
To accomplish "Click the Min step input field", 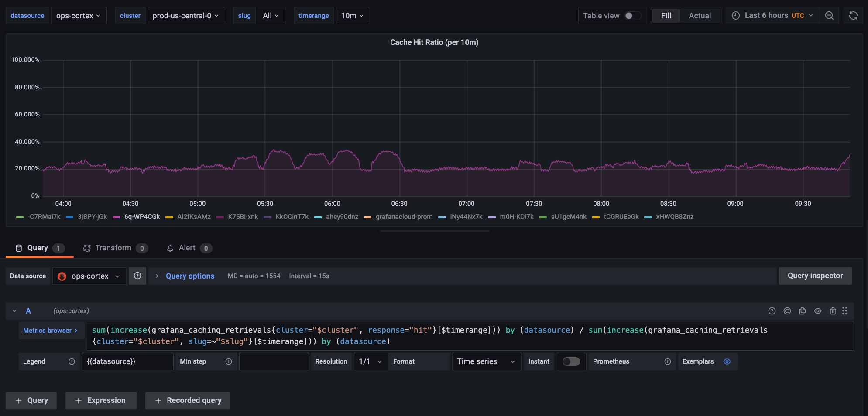I will [274, 361].
